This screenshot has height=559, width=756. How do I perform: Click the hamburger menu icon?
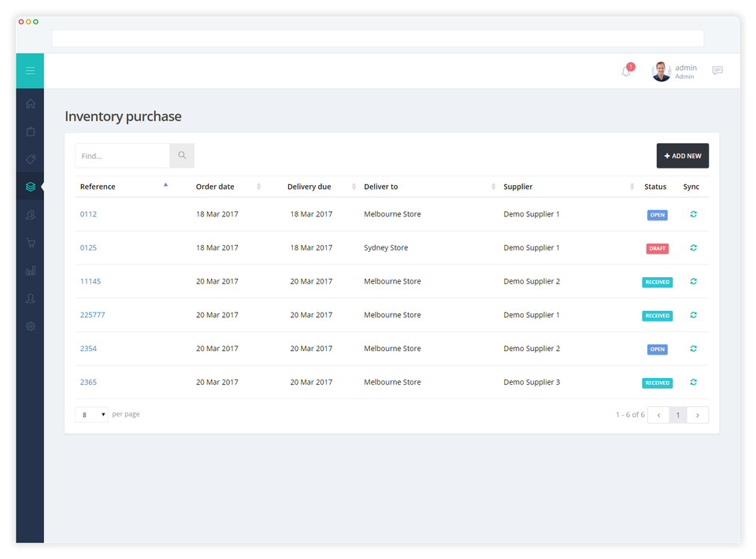30,71
